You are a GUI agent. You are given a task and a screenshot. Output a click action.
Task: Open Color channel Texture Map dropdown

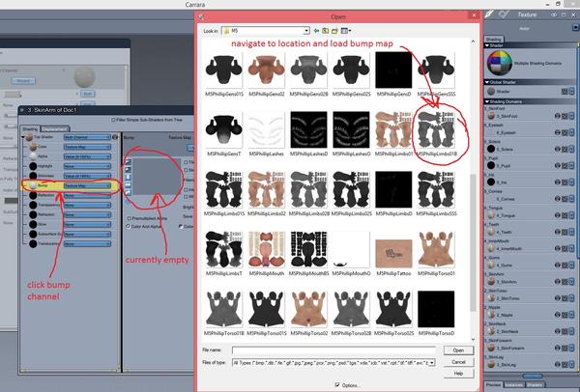[87, 147]
